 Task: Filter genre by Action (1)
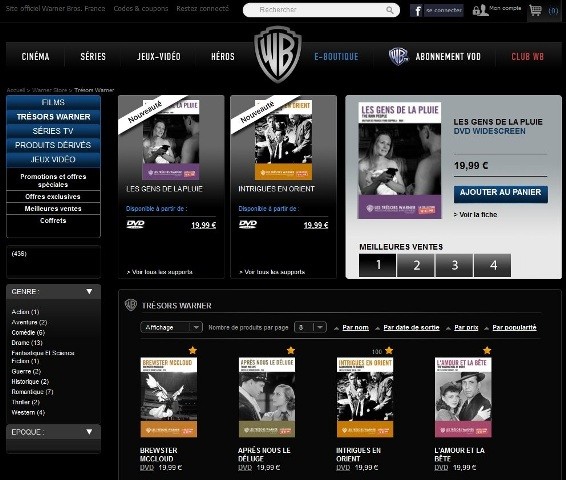coord(25,312)
